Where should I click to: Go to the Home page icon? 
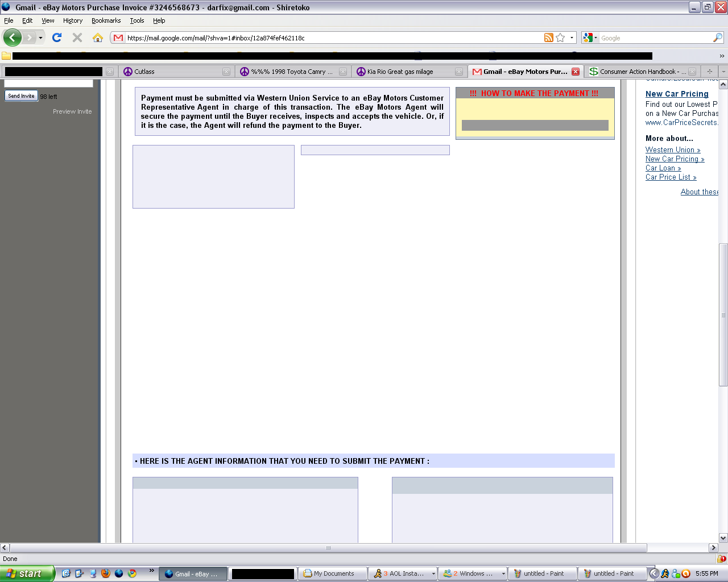tap(98, 38)
